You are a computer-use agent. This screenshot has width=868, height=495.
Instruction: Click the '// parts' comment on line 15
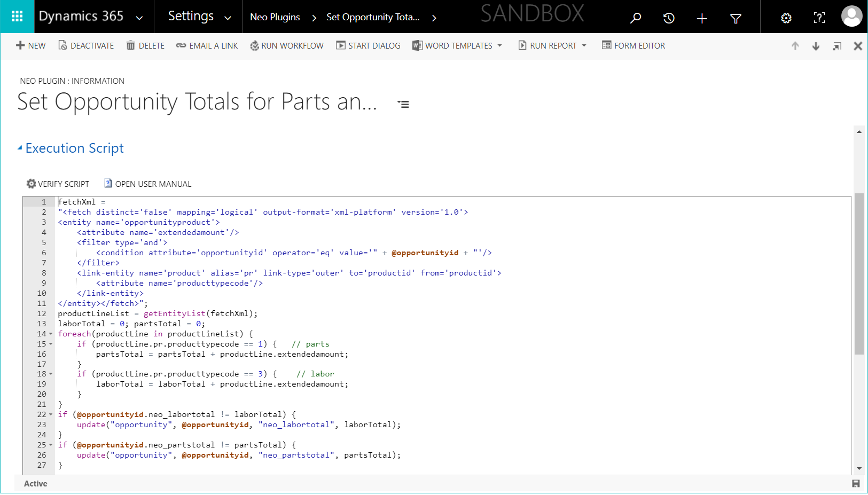[x=311, y=344]
